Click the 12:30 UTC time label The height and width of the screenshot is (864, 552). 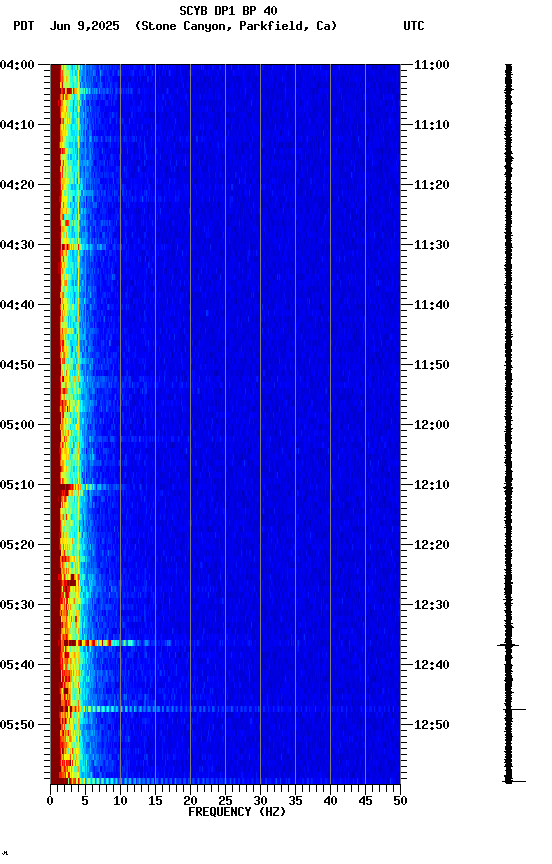click(432, 605)
